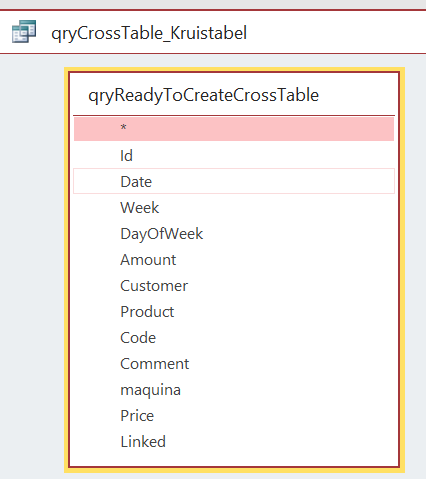This screenshot has width=426, height=479.
Task: Select the DayOfWeek field
Action: (x=234, y=233)
